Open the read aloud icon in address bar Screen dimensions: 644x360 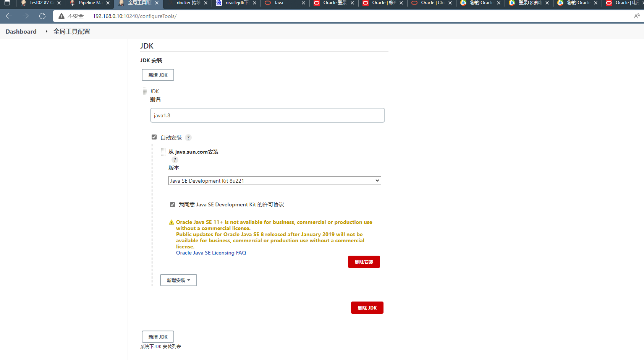(x=637, y=16)
